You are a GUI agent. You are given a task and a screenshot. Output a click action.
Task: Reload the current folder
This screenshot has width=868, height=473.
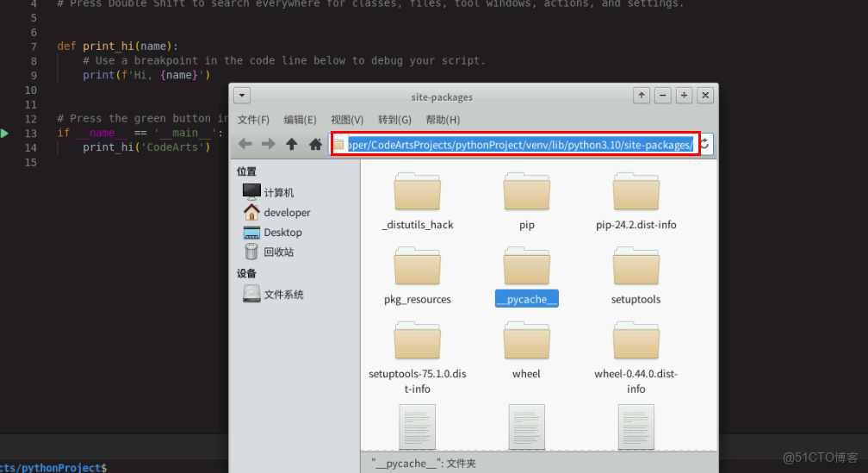tap(704, 145)
